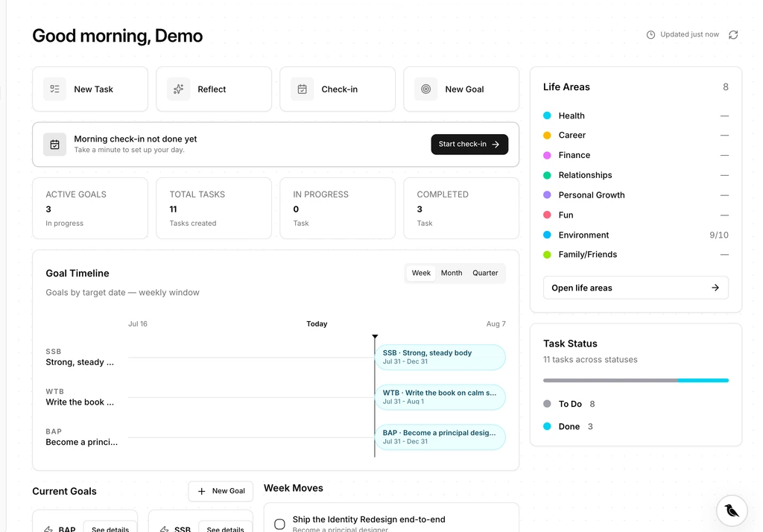Viewport: 763px width, 532px height.
Task: Open BAP Become a principal designer timeline bar
Action: point(440,437)
